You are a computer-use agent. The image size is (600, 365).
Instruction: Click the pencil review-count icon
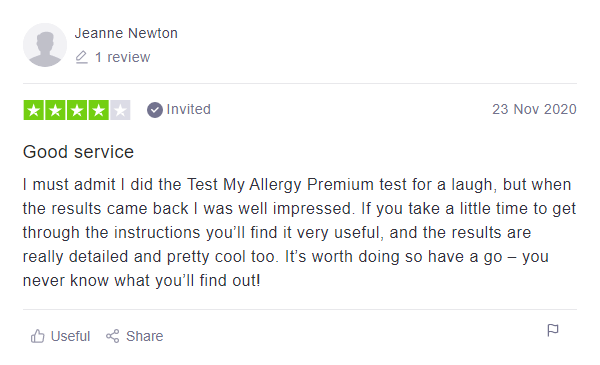[x=82, y=57]
